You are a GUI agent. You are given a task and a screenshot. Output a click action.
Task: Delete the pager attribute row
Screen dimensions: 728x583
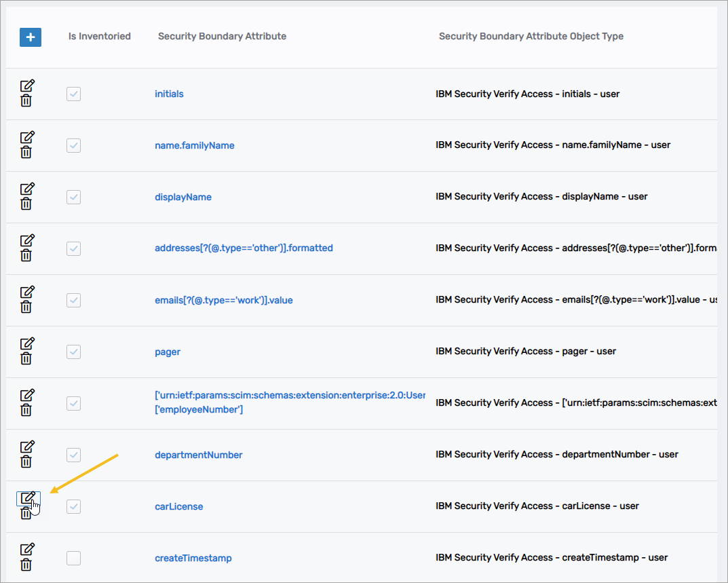pyautogui.click(x=26, y=359)
